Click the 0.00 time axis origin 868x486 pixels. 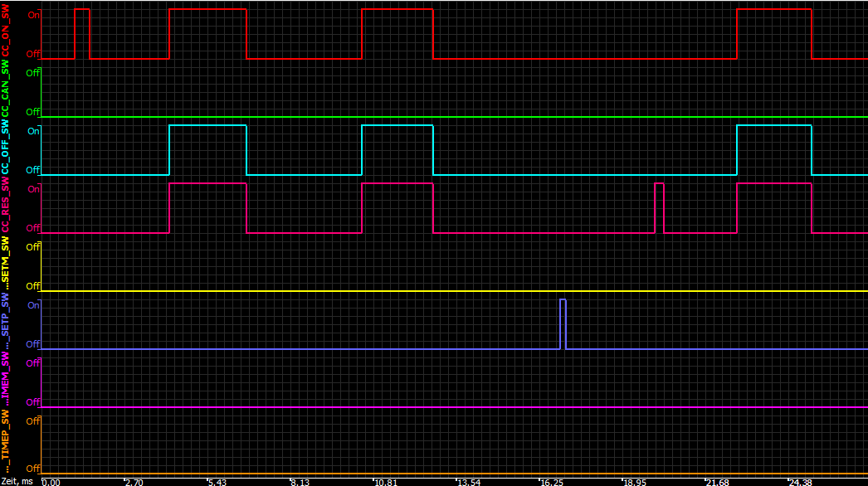tap(51, 481)
